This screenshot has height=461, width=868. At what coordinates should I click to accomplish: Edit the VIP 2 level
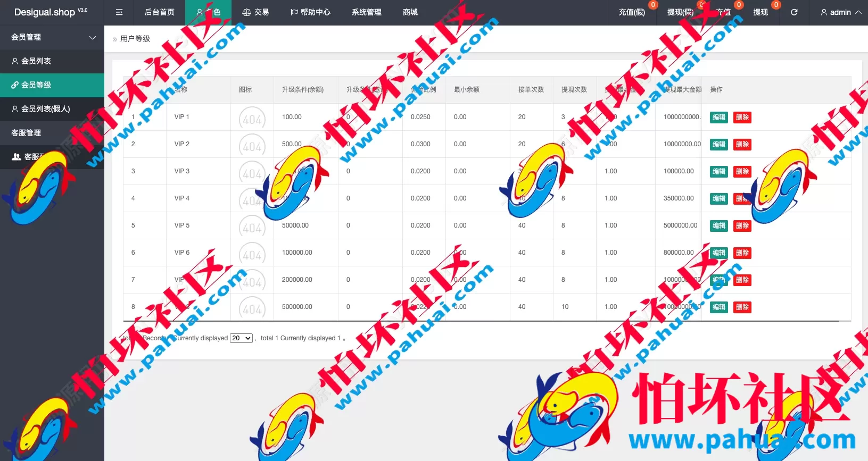719,145
